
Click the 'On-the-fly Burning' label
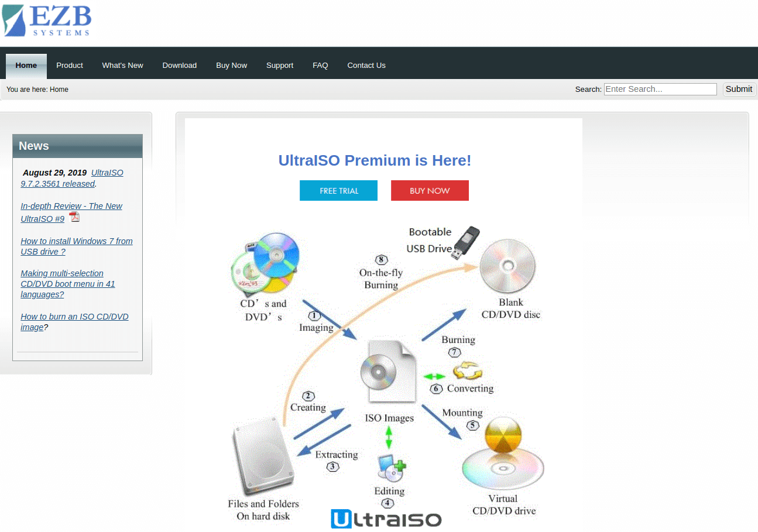pos(381,279)
